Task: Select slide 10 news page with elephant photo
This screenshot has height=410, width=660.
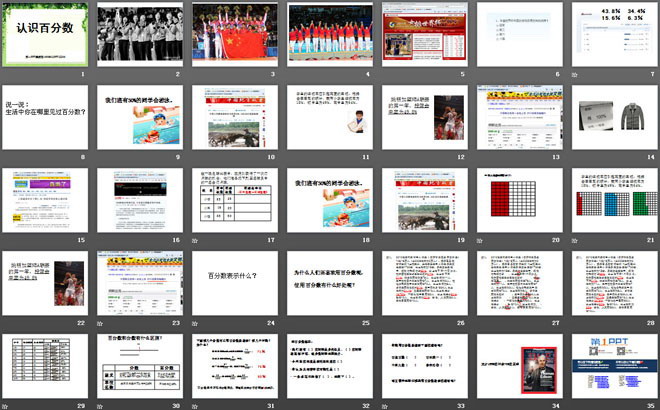Action: point(235,117)
